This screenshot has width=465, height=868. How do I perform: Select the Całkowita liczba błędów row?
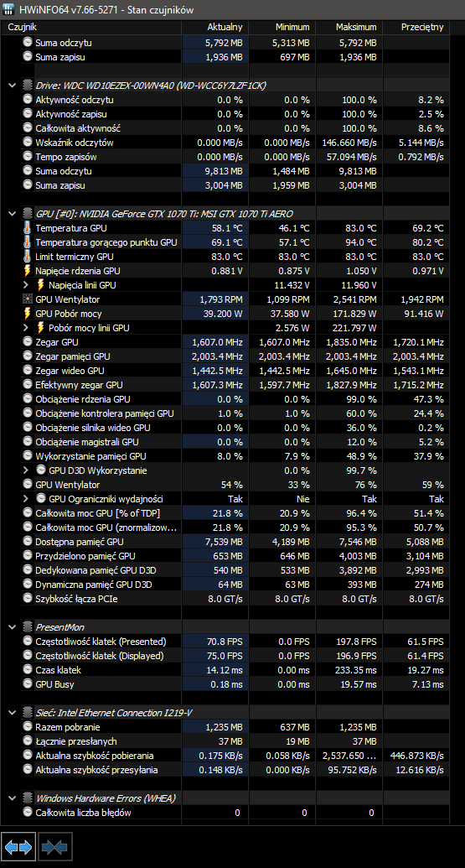pos(232,813)
